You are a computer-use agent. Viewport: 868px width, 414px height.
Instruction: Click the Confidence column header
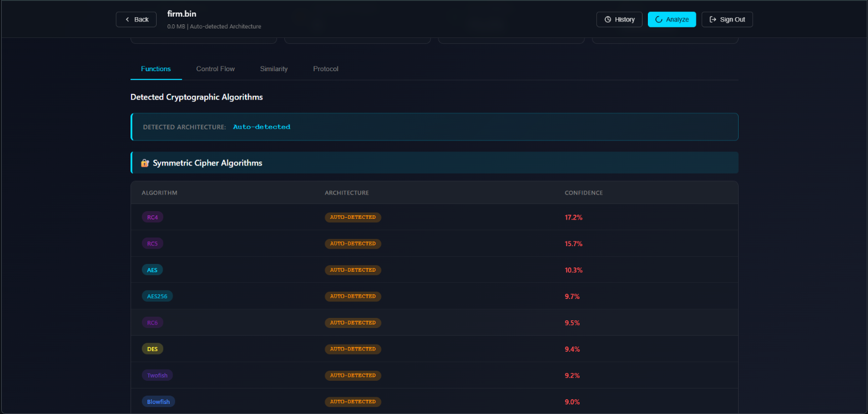(x=583, y=193)
